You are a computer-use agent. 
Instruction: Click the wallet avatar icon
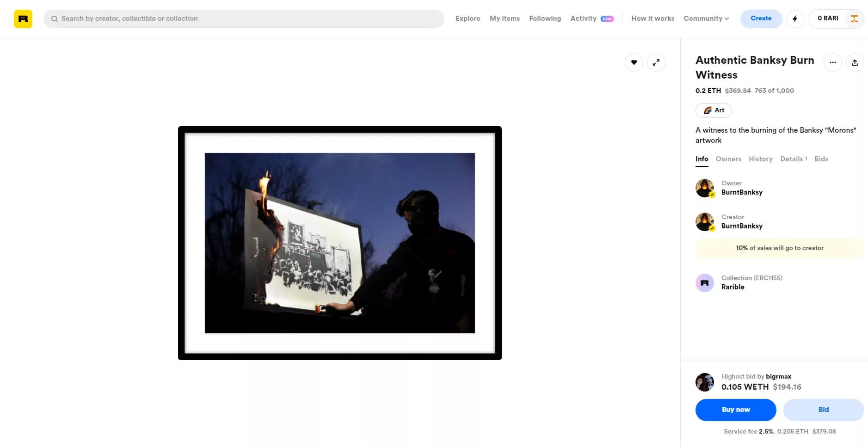click(854, 19)
